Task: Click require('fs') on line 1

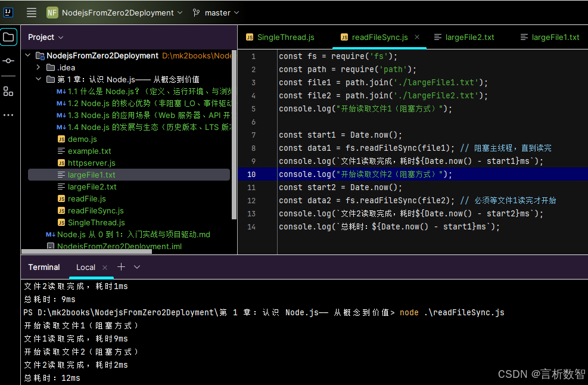Action: tap(362, 56)
